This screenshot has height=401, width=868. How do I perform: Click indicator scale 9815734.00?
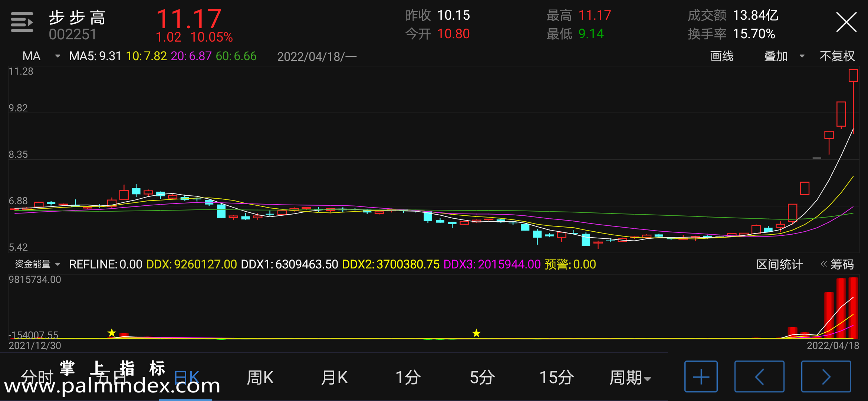(35, 280)
